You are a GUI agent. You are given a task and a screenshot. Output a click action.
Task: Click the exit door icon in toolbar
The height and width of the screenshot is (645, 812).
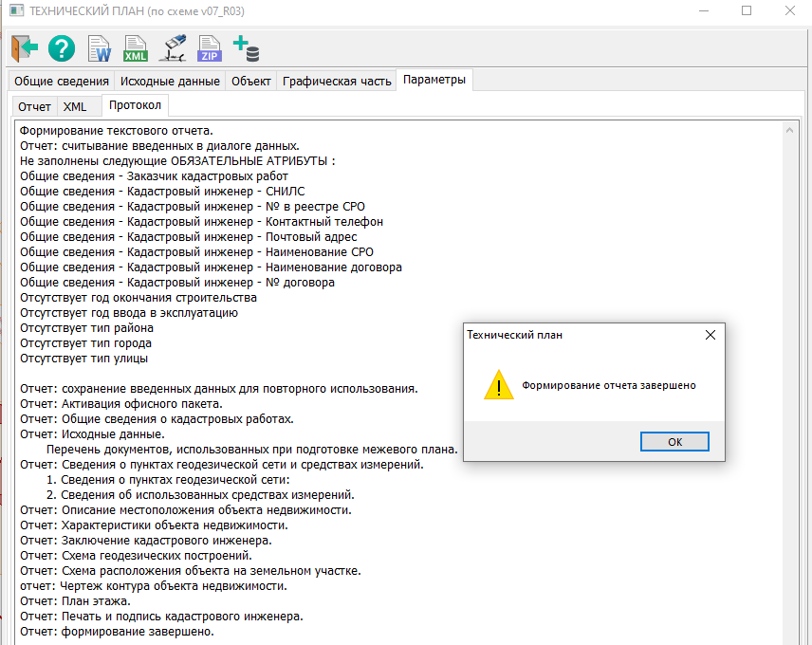pyautogui.click(x=25, y=47)
